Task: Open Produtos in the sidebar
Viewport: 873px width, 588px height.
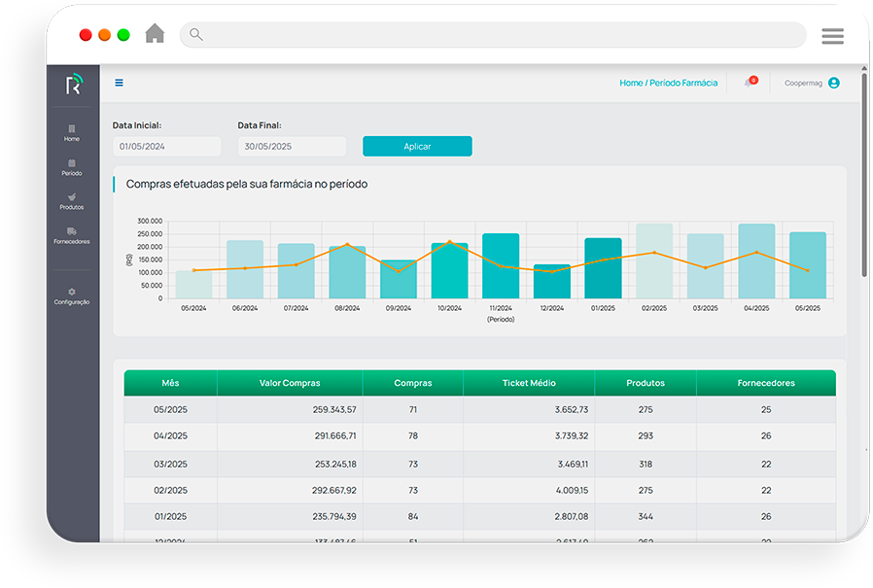Action: tap(72, 201)
